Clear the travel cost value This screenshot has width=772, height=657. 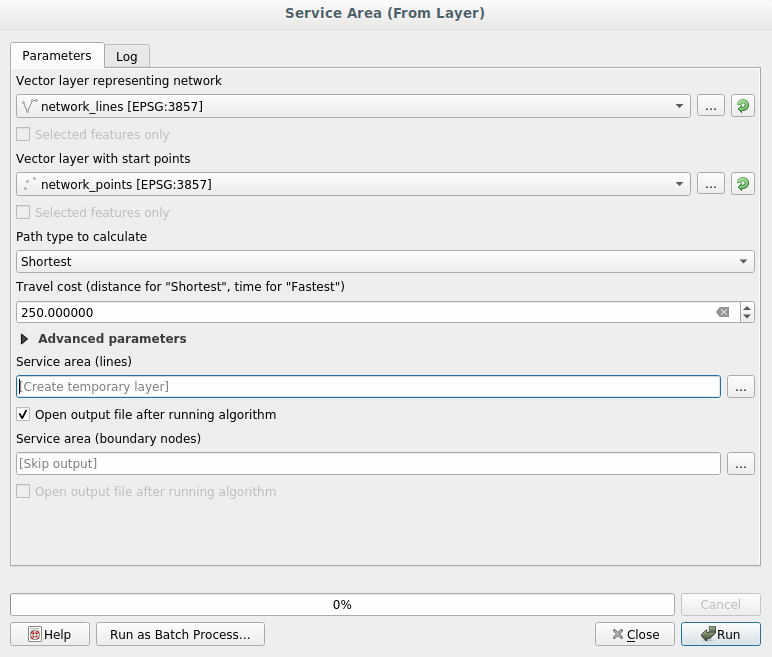tap(723, 312)
